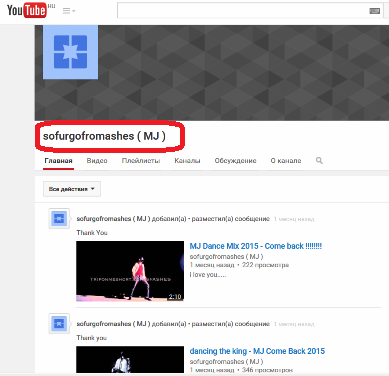Open the Главная tab
The width and height of the screenshot is (389, 376).
(58, 161)
